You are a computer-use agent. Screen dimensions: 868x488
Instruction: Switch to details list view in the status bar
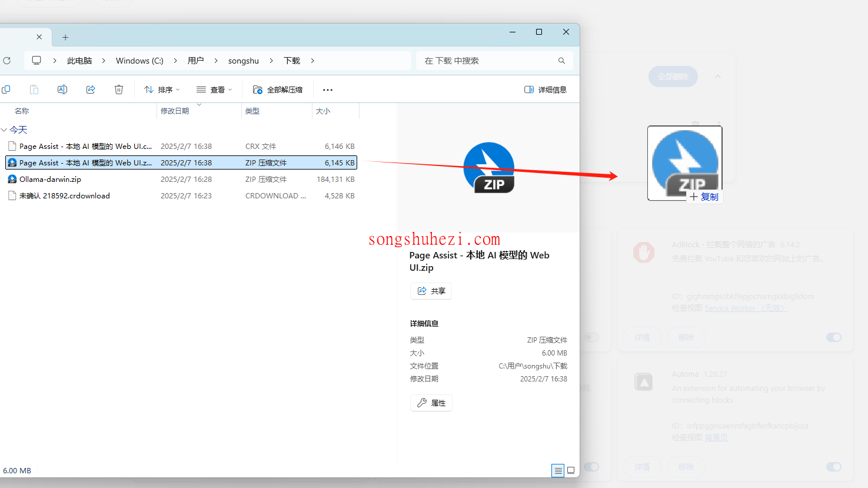coord(558,470)
